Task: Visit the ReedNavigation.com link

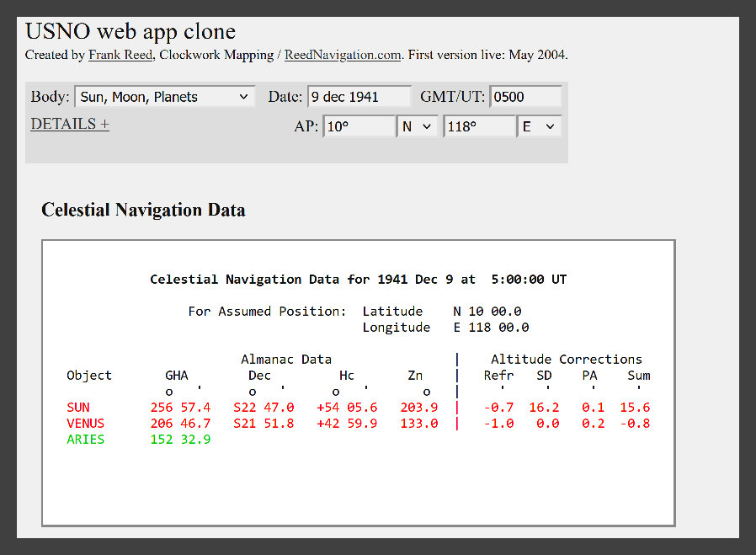Action: 342,56
